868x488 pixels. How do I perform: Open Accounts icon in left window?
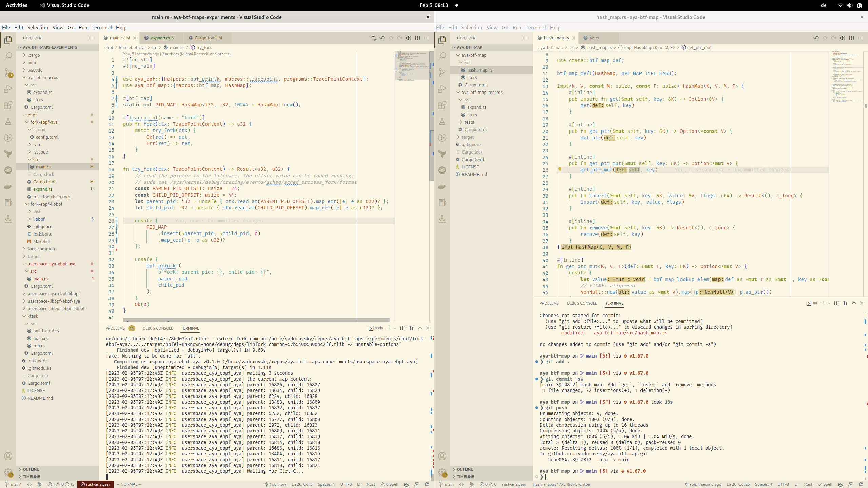pyautogui.click(x=8, y=456)
